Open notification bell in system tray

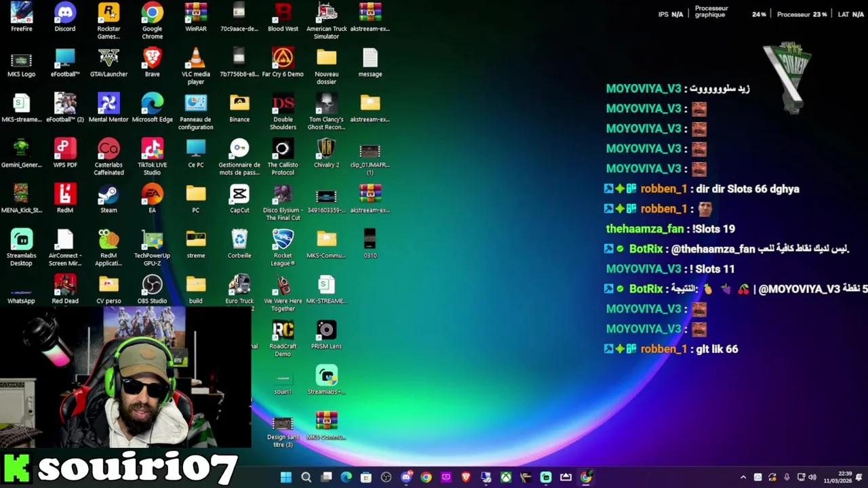859,477
